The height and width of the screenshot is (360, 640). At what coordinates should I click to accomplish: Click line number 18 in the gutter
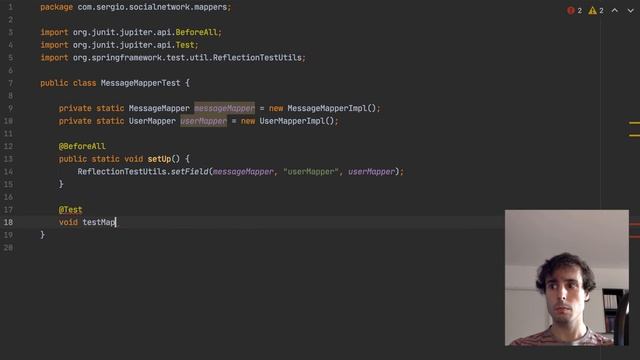(x=8, y=222)
